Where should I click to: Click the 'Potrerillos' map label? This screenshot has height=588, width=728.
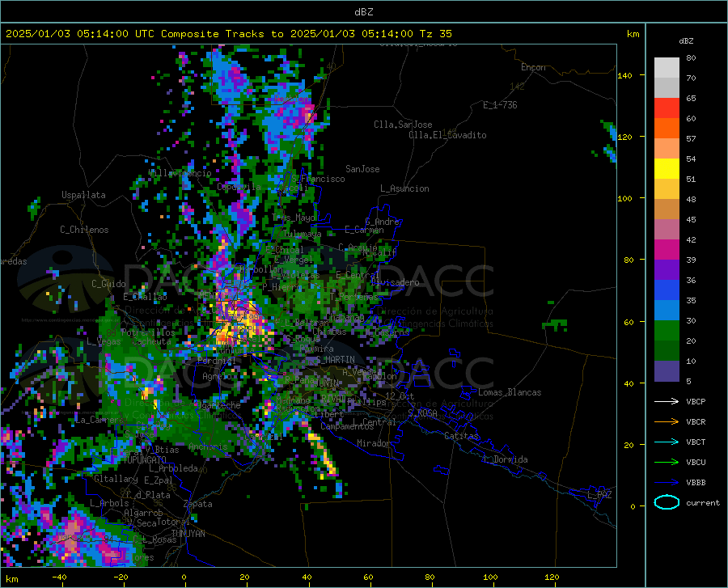point(148,332)
